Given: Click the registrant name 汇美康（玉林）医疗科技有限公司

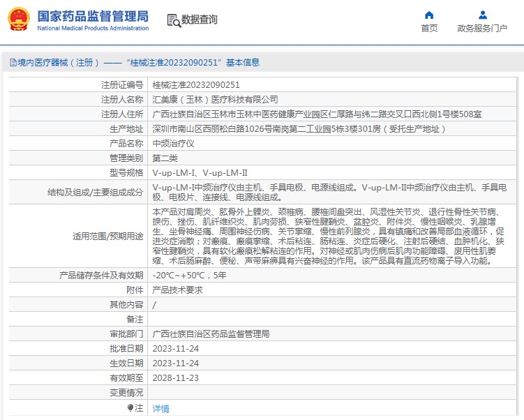Looking at the screenshot, I should tap(215, 99).
